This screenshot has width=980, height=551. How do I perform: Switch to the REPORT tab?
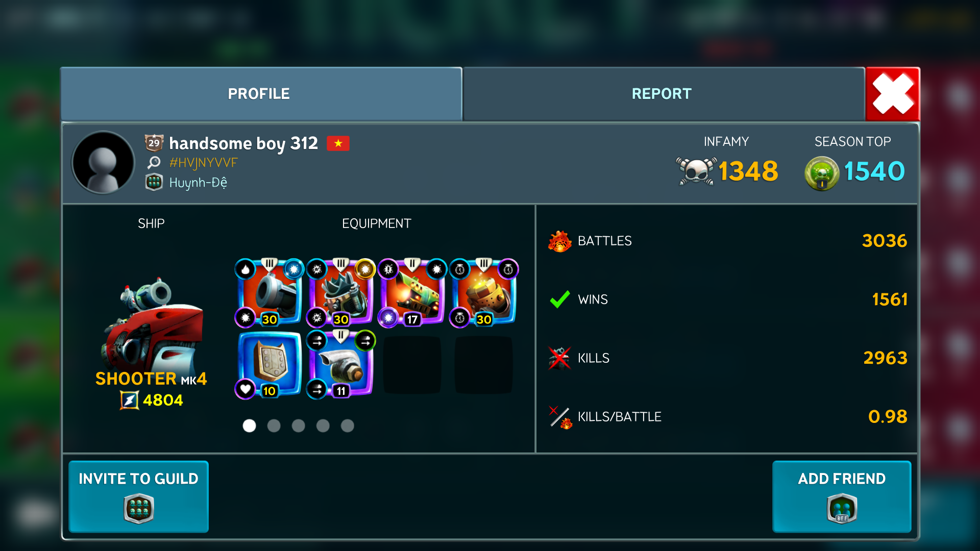click(x=664, y=94)
